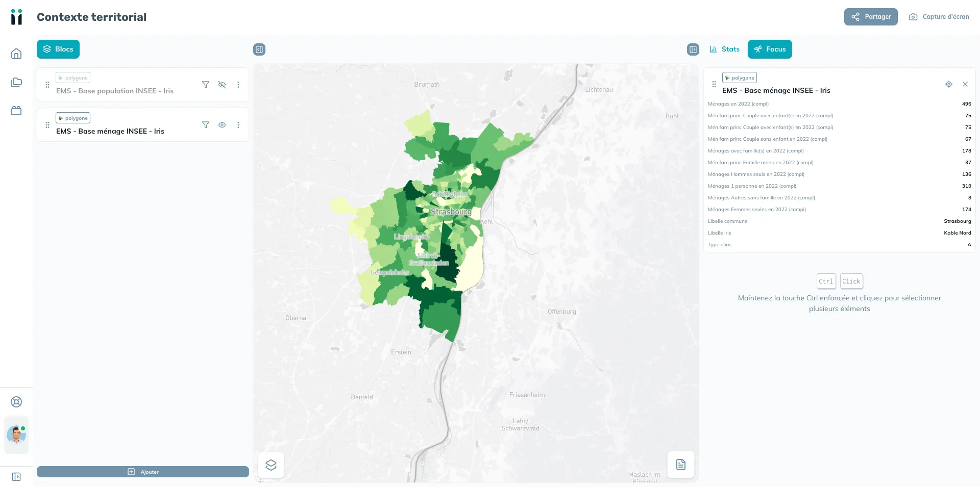The height and width of the screenshot is (487, 980).
Task: Filter the Base ménage INSEE layer
Action: pyautogui.click(x=206, y=125)
